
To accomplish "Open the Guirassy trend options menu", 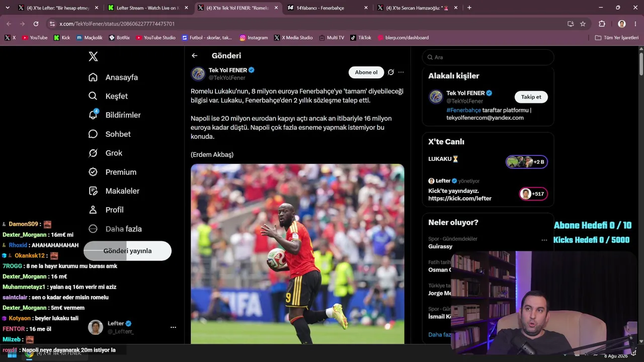I will coord(544,240).
